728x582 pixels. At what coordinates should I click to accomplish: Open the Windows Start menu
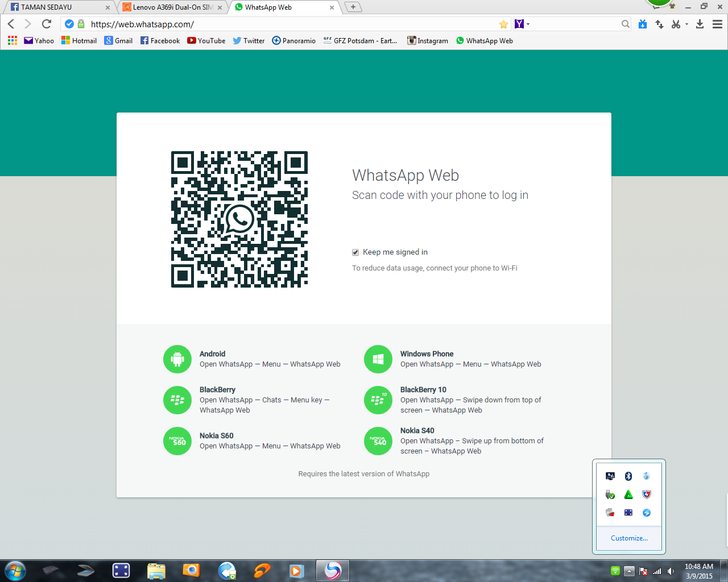(x=15, y=571)
